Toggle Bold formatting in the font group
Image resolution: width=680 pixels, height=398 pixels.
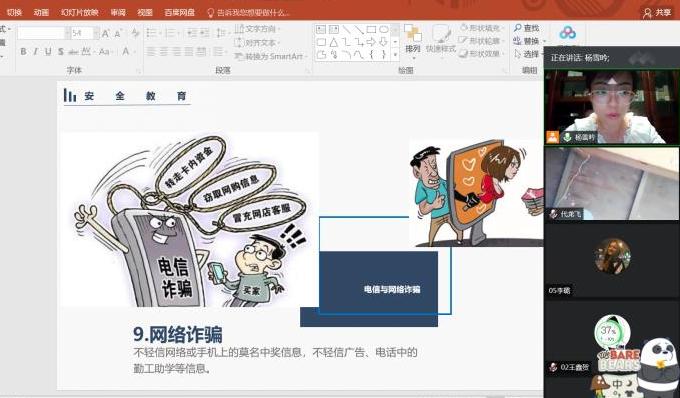click(23, 52)
